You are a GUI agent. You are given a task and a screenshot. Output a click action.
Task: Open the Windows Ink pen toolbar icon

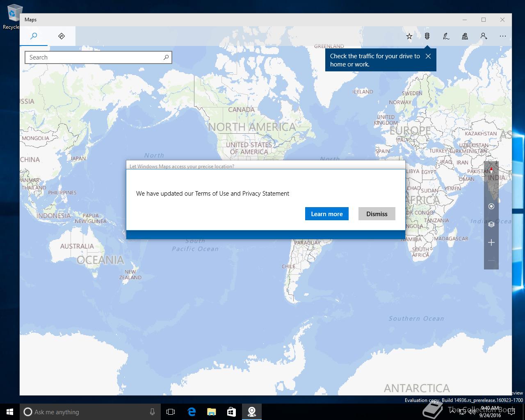(x=446, y=36)
